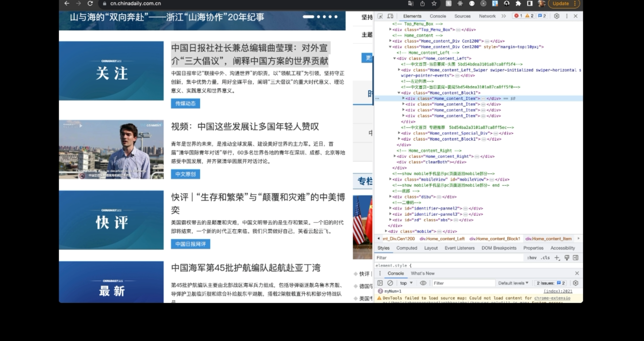Click the 传媒动态 blue tag button

(185, 104)
